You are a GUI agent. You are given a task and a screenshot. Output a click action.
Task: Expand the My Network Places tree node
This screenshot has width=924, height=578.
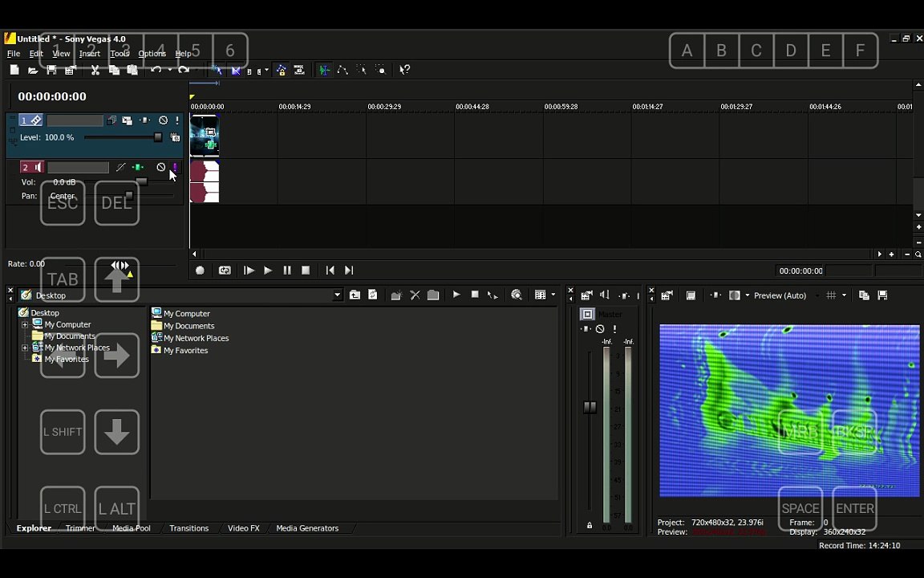[x=25, y=348]
